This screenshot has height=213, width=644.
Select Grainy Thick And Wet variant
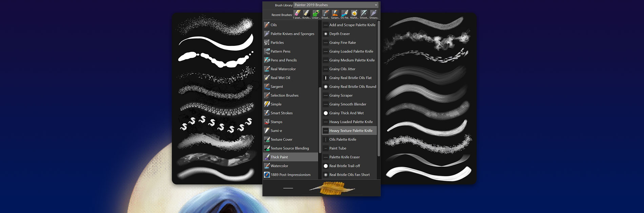tap(346, 113)
